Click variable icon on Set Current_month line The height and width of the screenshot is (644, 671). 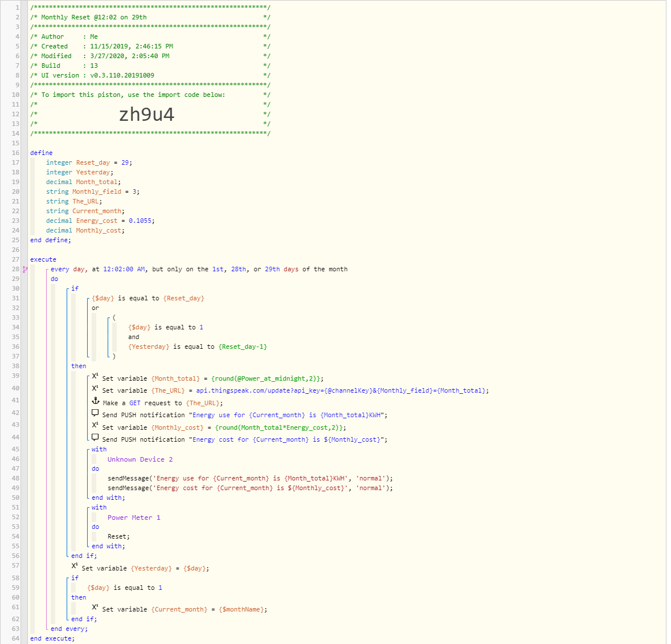[x=95, y=607]
